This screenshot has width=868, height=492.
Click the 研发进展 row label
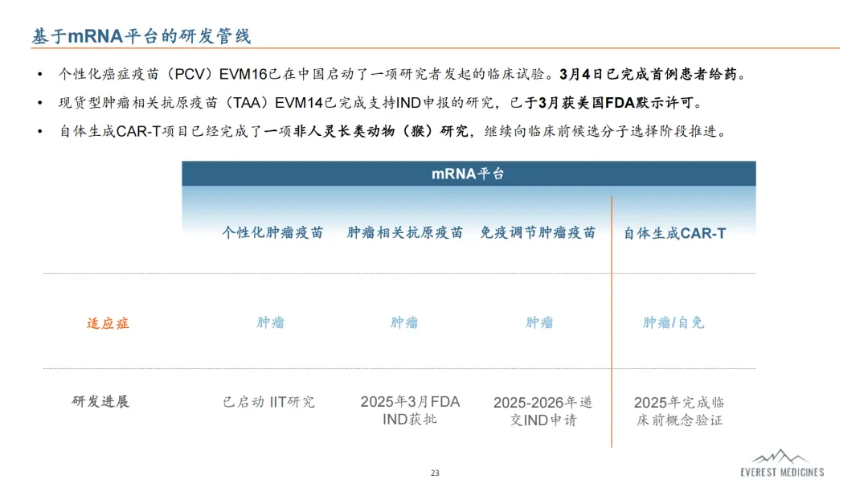pos(100,402)
